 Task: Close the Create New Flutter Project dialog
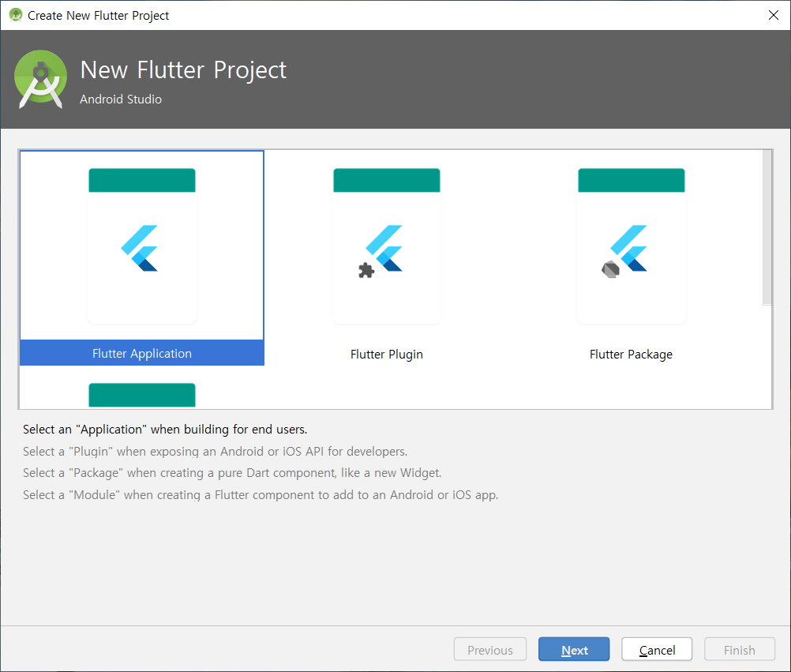[774, 15]
